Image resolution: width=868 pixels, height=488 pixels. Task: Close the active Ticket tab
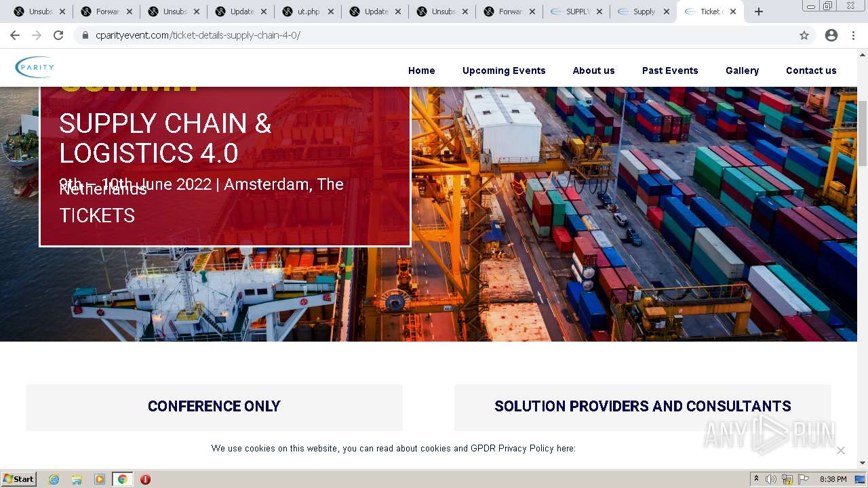733,12
